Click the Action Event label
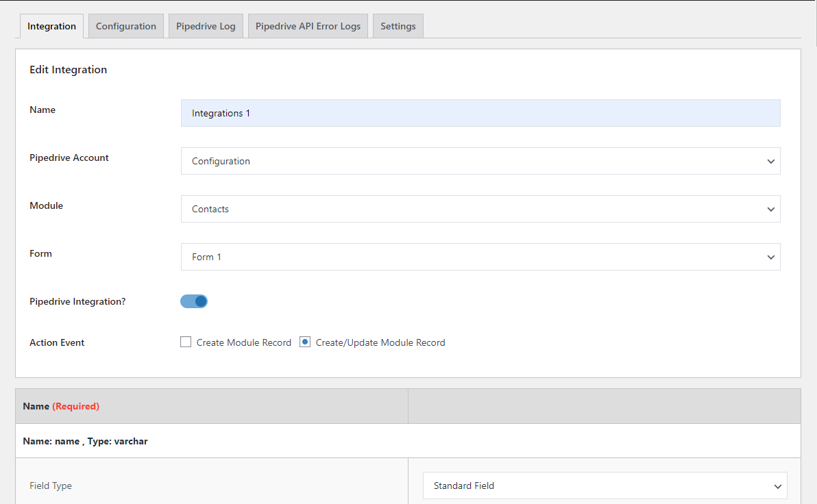Image resolution: width=817 pixels, height=504 pixels. click(57, 342)
